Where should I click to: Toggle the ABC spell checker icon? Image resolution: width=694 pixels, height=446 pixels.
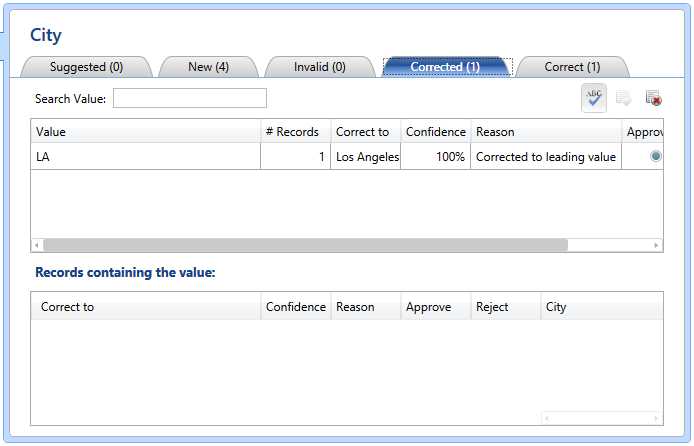pyautogui.click(x=594, y=97)
